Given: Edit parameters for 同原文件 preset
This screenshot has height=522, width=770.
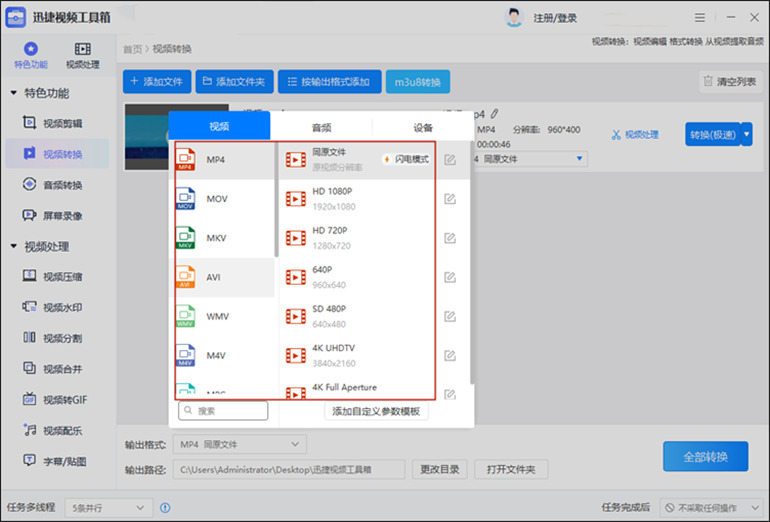Looking at the screenshot, I should (450, 160).
